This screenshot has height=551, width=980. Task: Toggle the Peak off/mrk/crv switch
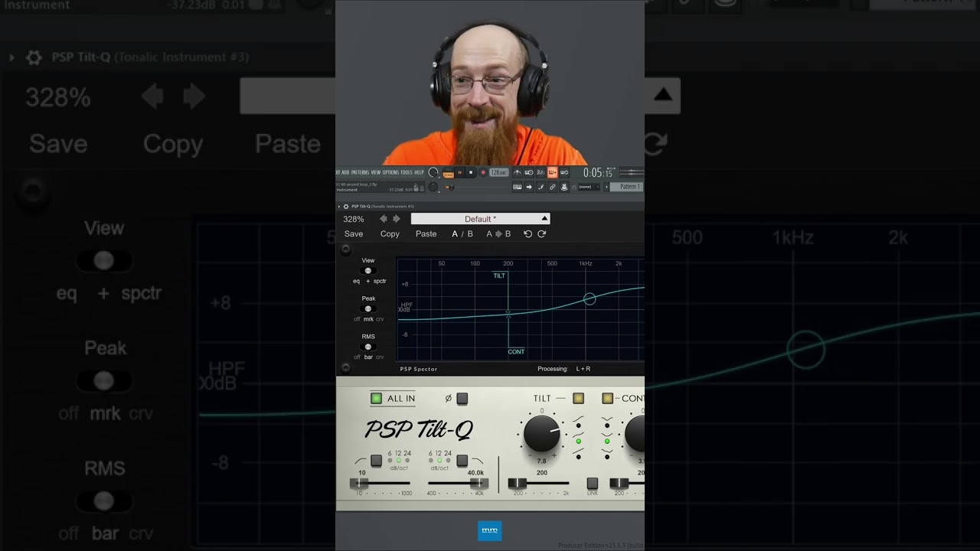coord(368,309)
